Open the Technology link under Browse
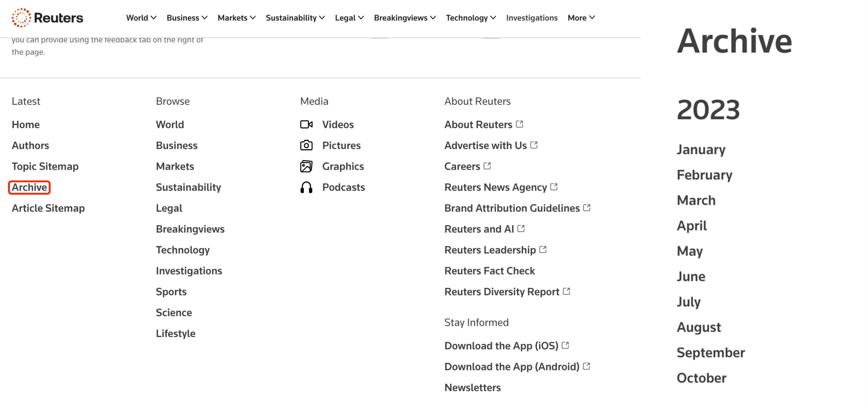Viewport: 868px width, 408px height. [x=183, y=250]
